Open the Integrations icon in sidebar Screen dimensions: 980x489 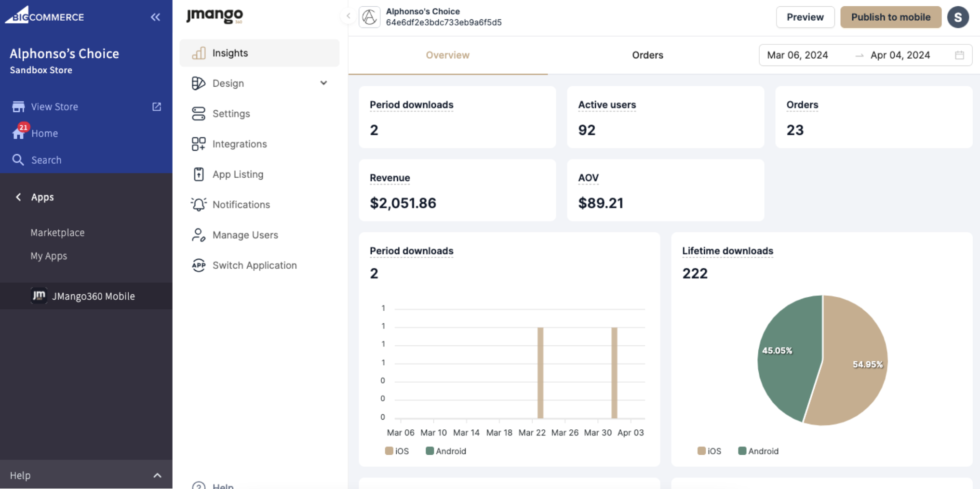199,144
